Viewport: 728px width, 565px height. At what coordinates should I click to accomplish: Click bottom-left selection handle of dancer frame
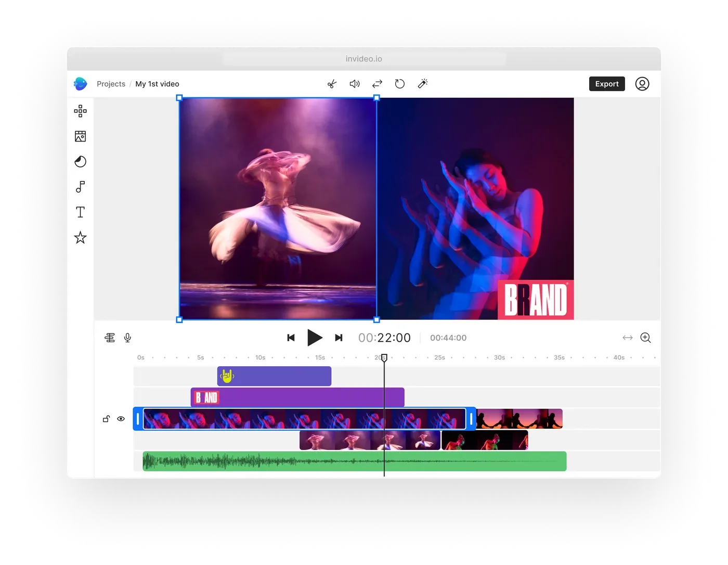coord(179,320)
